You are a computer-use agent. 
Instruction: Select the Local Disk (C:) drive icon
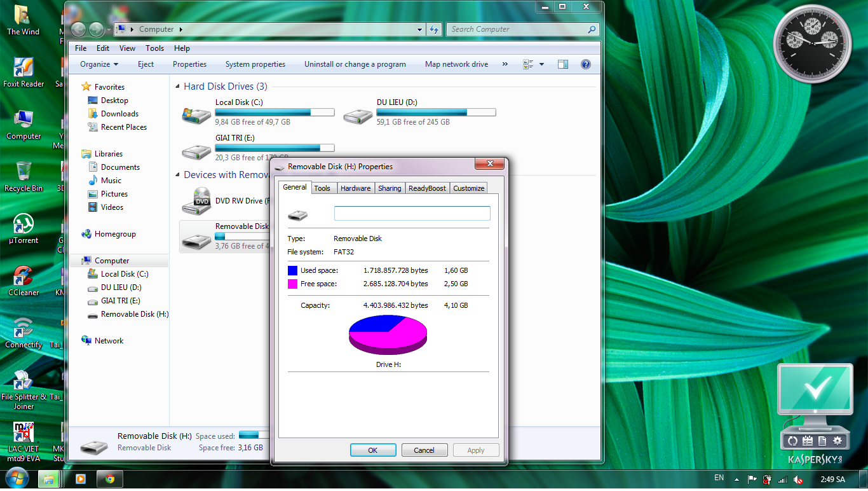196,115
